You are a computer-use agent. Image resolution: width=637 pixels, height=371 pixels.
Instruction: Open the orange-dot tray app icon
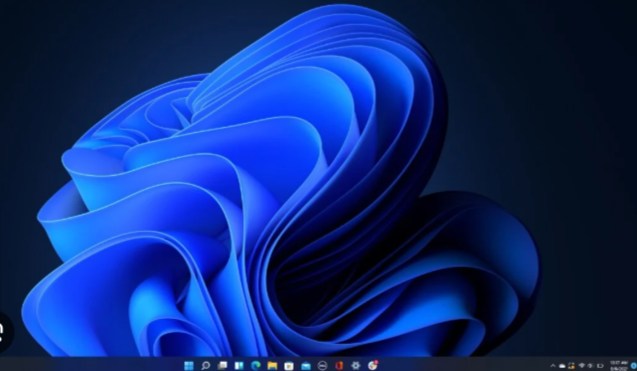[x=572, y=366]
